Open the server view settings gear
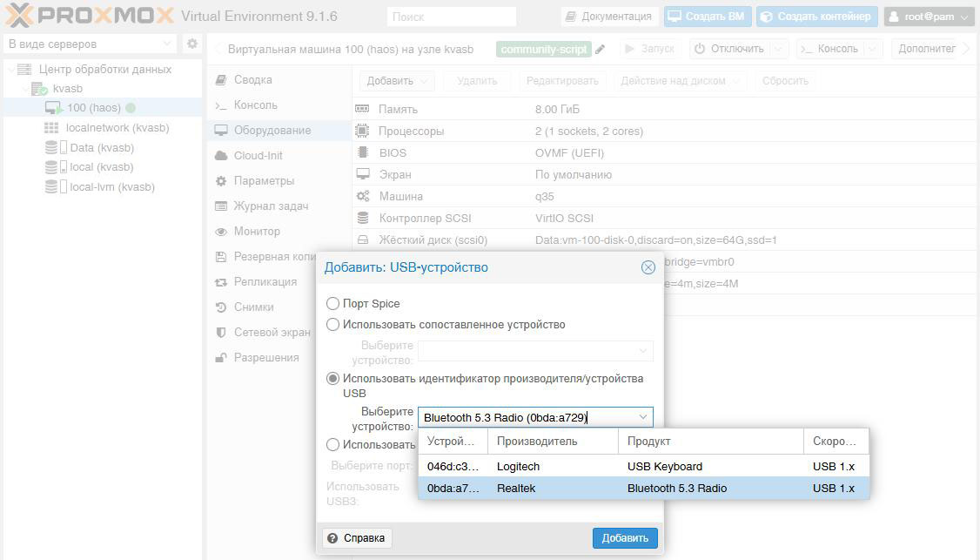 click(x=192, y=44)
